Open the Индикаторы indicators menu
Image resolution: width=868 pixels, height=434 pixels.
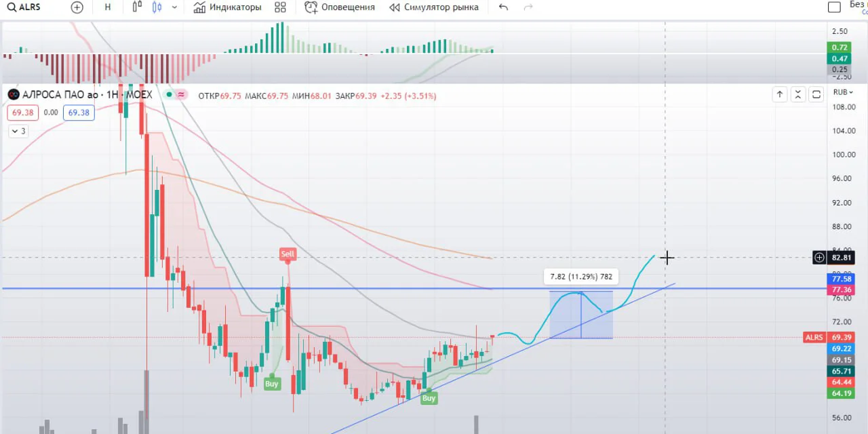(x=227, y=7)
